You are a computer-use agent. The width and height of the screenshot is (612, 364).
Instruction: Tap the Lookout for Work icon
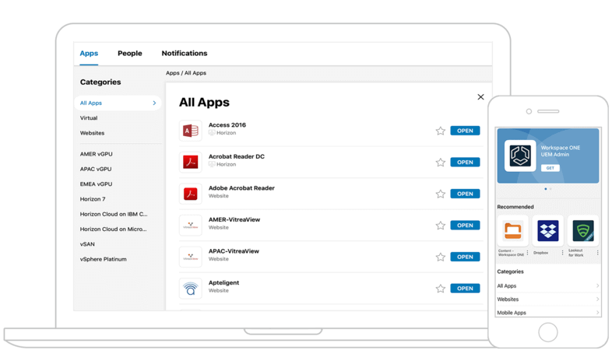[x=583, y=231]
